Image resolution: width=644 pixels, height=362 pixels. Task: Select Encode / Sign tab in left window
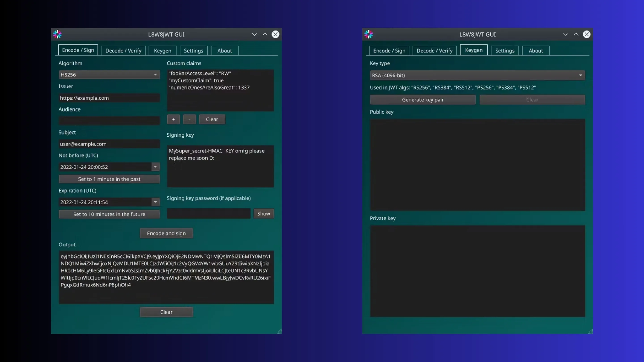(x=78, y=50)
